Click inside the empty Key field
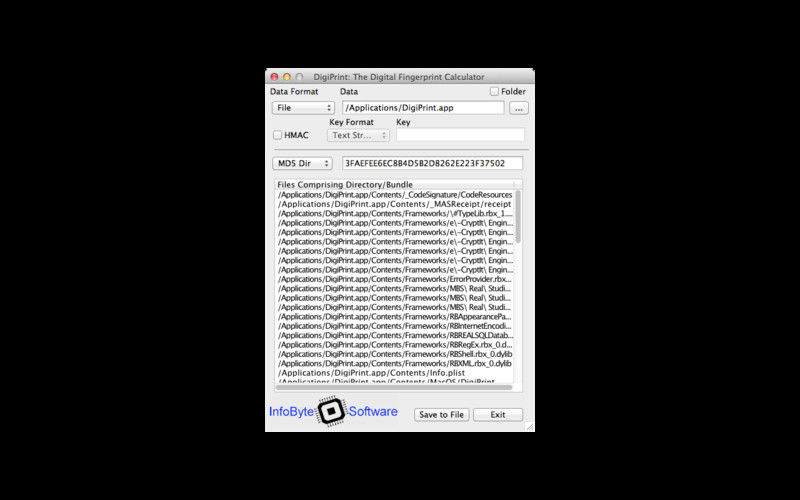 click(x=460, y=135)
